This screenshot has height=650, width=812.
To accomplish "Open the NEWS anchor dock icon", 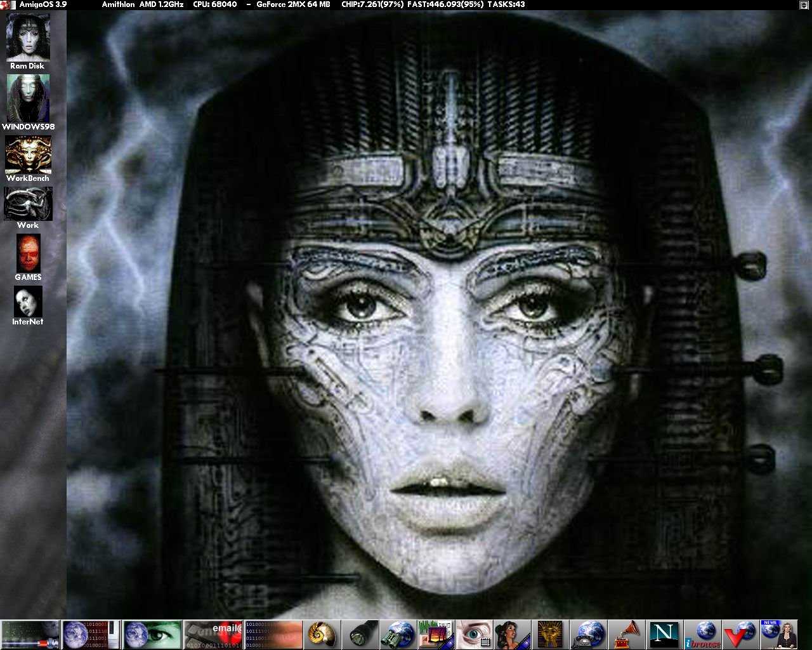I will 778,634.
